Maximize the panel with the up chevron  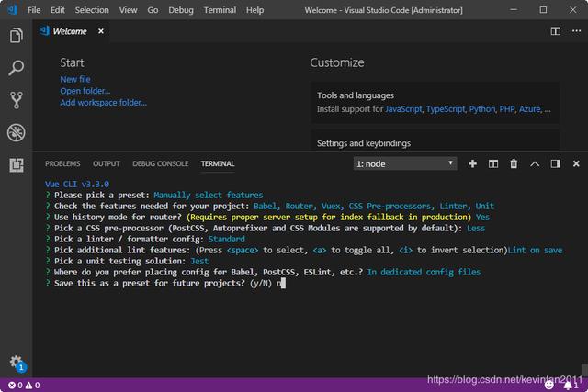click(535, 163)
